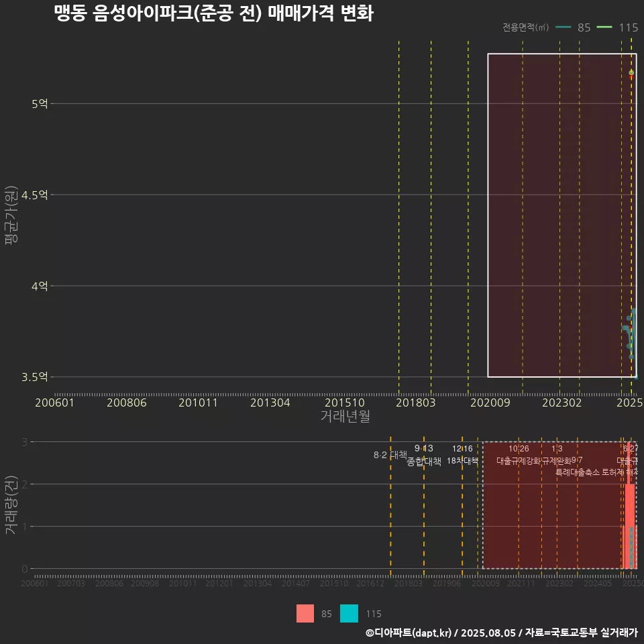Viewport: 644px width, 644px height.
Task: Click the 거래량(건) axis title
Action: click(x=11, y=505)
